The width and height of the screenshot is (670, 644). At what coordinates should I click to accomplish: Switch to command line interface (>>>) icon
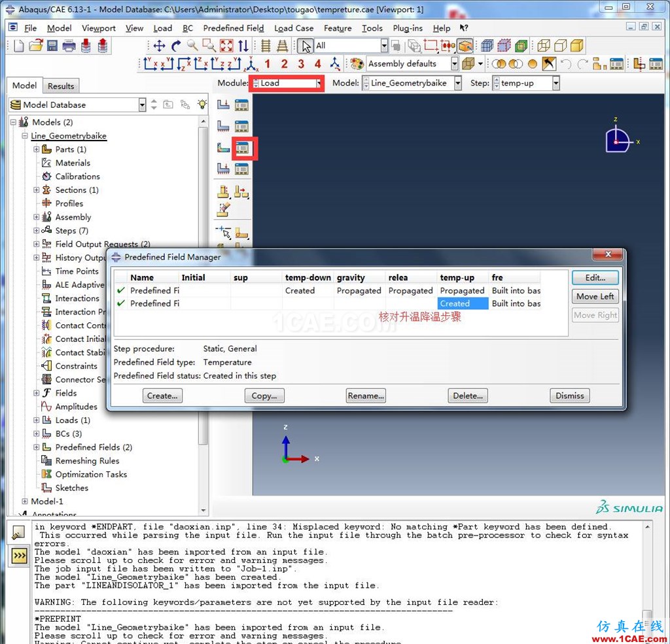[19, 556]
